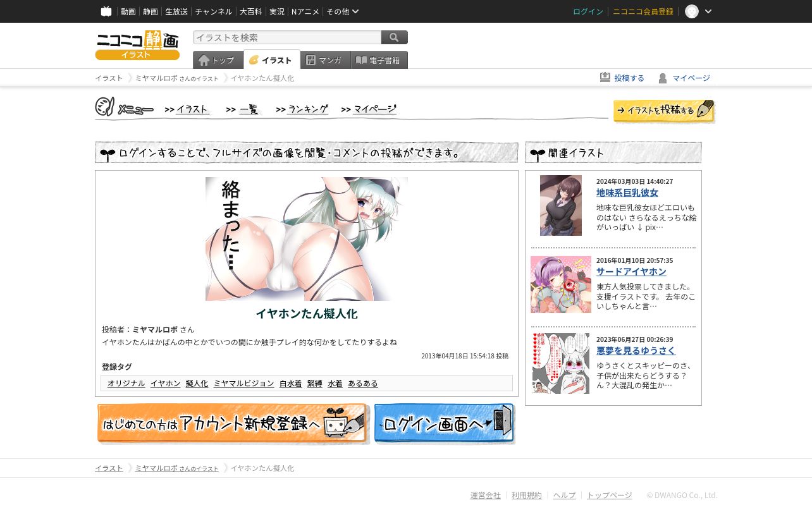This screenshot has width=812, height=512.
Task: Click the timestamp 2024年03月03日 14:40:27
Action: pos(635,181)
